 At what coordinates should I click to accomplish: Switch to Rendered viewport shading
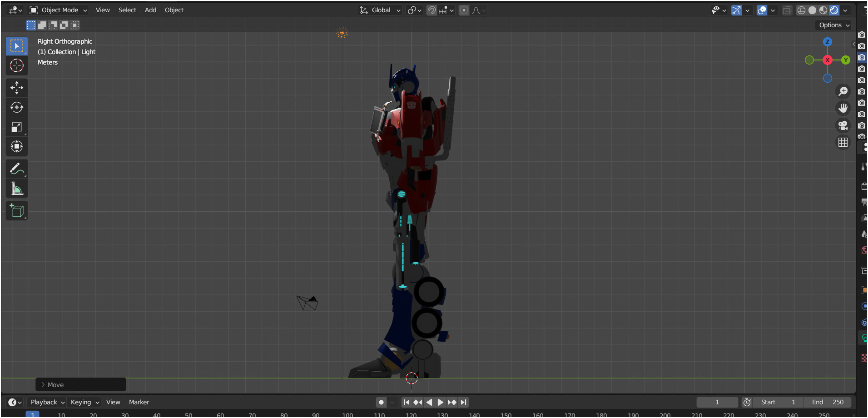tap(834, 10)
